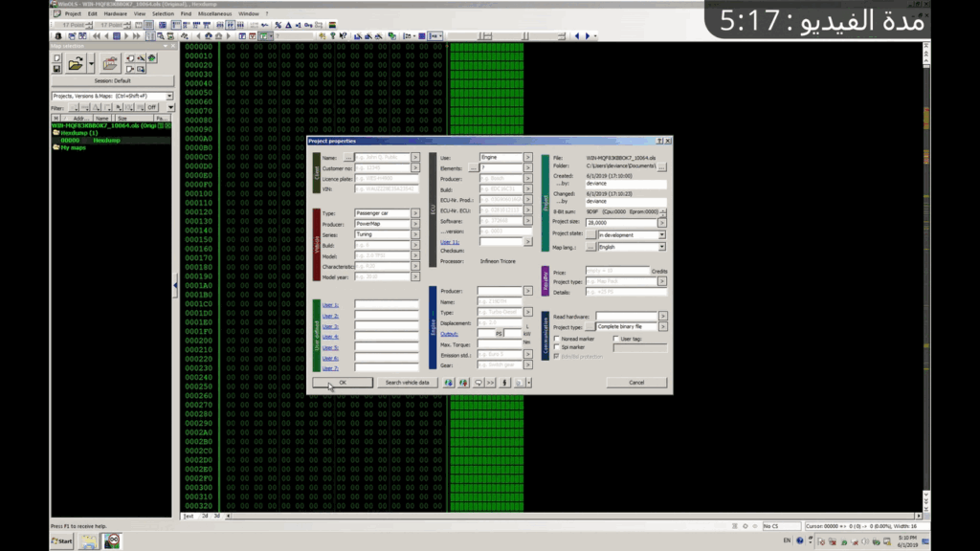This screenshot has width=980, height=551.
Task: Click the help question mark in dialog title bar
Action: [x=658, y=141]
